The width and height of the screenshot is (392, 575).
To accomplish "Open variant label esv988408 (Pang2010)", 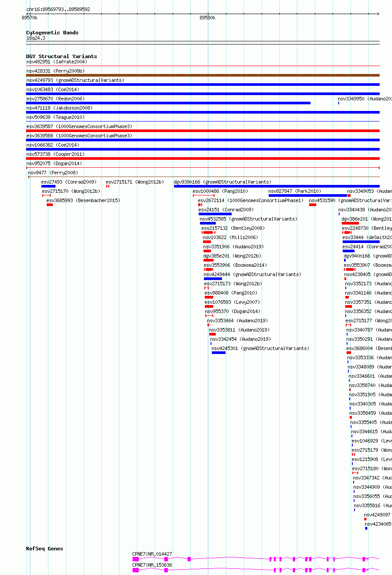I will 231,293.
